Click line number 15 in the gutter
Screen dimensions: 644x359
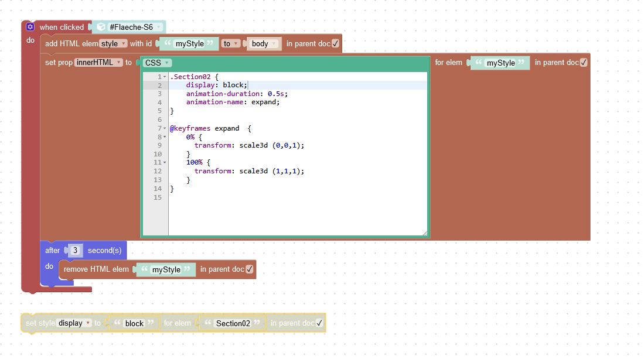(157, 197)
